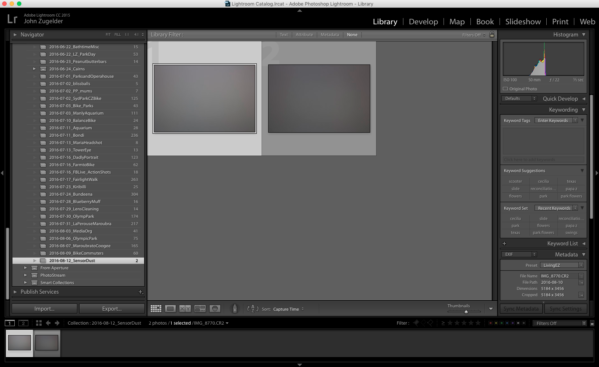Toggle the a-z sort direction icon
This screenshot has width=599, height=367.
(252, 309)
